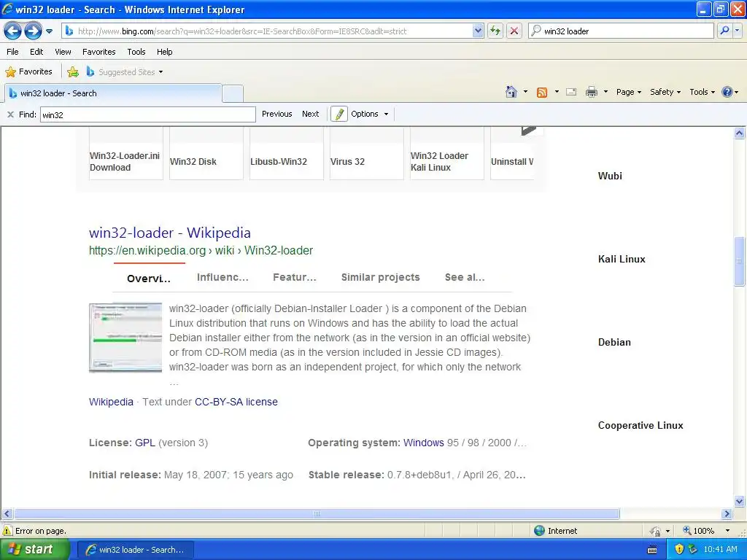Click the address bar URL field
Viewport: 747px width, 560px height.
[274, 31]
